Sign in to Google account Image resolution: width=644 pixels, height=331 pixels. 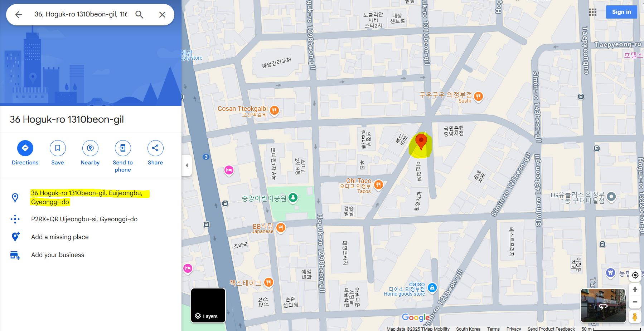coord(621,12)
